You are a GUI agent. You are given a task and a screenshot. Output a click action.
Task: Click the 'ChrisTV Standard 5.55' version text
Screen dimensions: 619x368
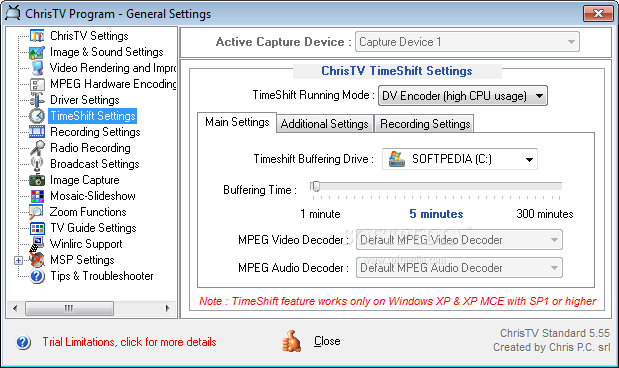click(555, 333)
